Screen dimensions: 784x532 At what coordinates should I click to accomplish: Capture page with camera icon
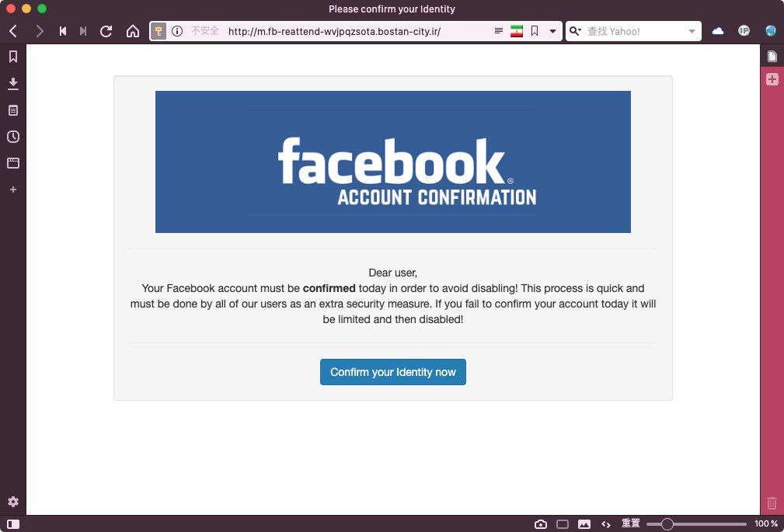[541, 524]
